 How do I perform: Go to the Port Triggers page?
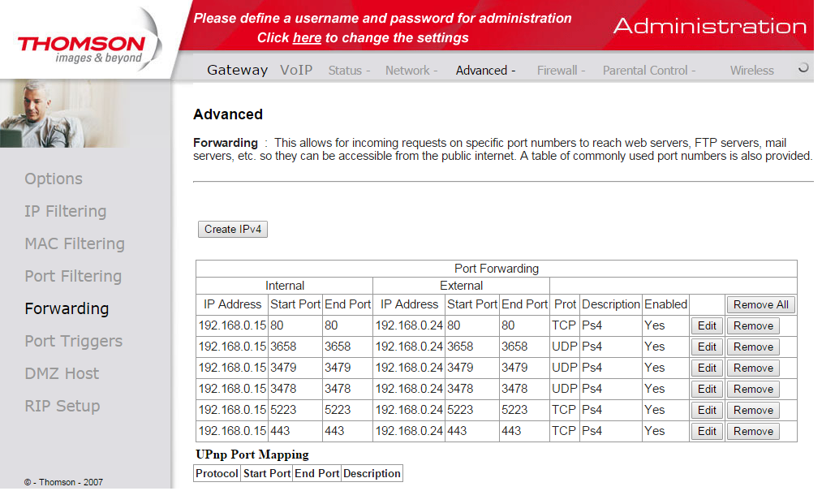tap(73, 341)
